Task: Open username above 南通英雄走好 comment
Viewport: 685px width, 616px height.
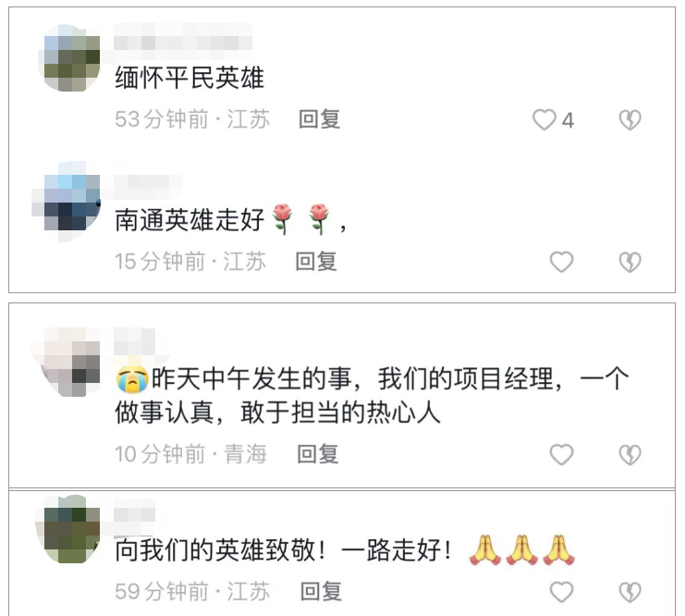Action: coord(148,186)
